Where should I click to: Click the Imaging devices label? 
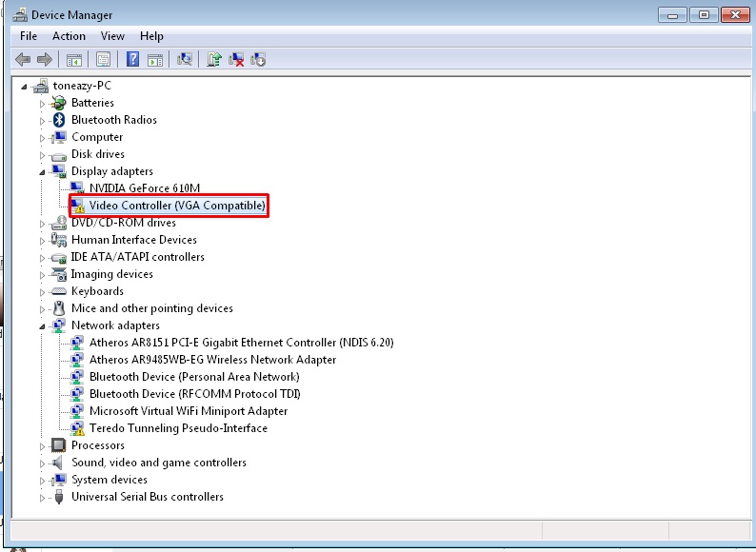coord(111,274)
